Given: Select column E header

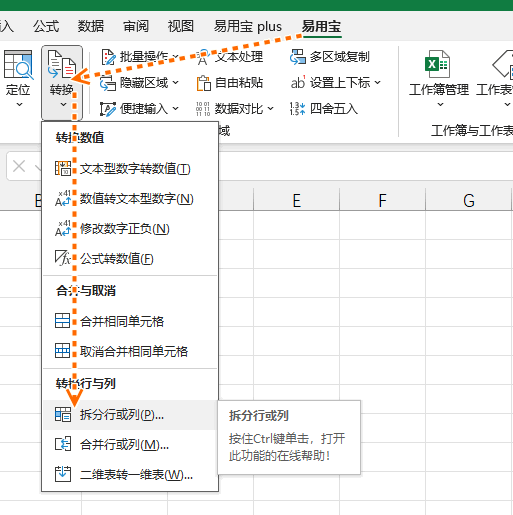Looking at the screenshot, I should (x=296, y=200).
